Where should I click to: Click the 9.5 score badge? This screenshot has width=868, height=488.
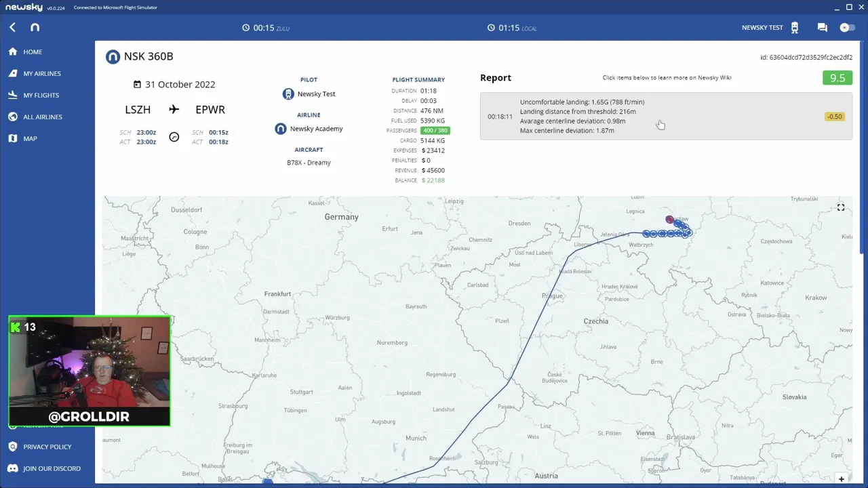click(837, 77)
